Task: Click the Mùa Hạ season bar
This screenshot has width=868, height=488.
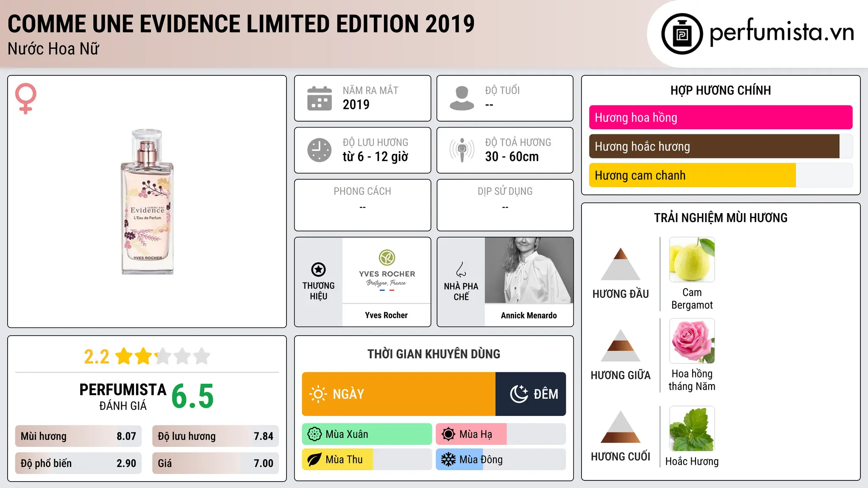Action: point(501,434)
